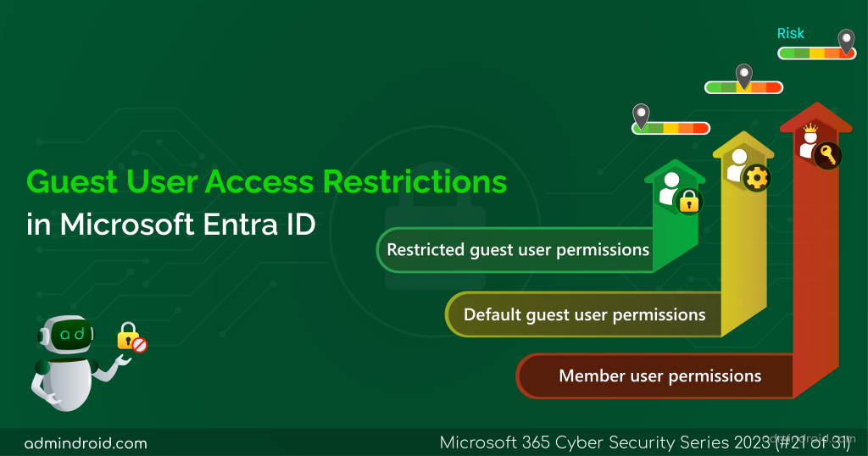Viewport: 868px width, 456px height.
Task: Click the top-right risk gauge color bar
Action: click(x=817, y=53)
